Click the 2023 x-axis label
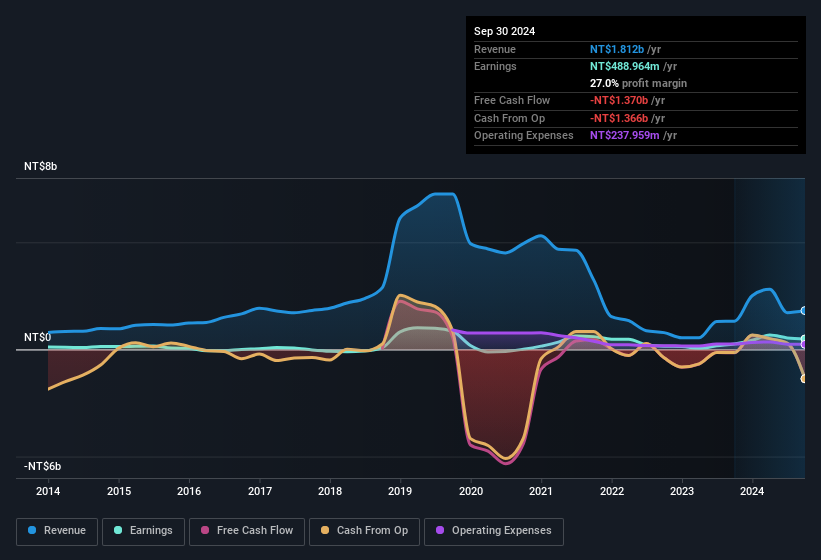The width and height of the screenshot is (821, 560). [682, 491]
